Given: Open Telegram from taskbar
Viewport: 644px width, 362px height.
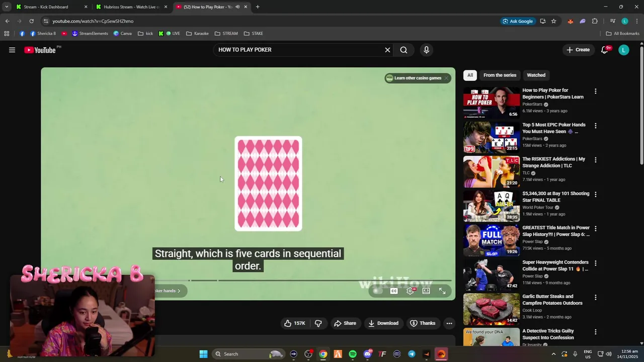Looking at the screenshot, I should (x=412, y=354).
